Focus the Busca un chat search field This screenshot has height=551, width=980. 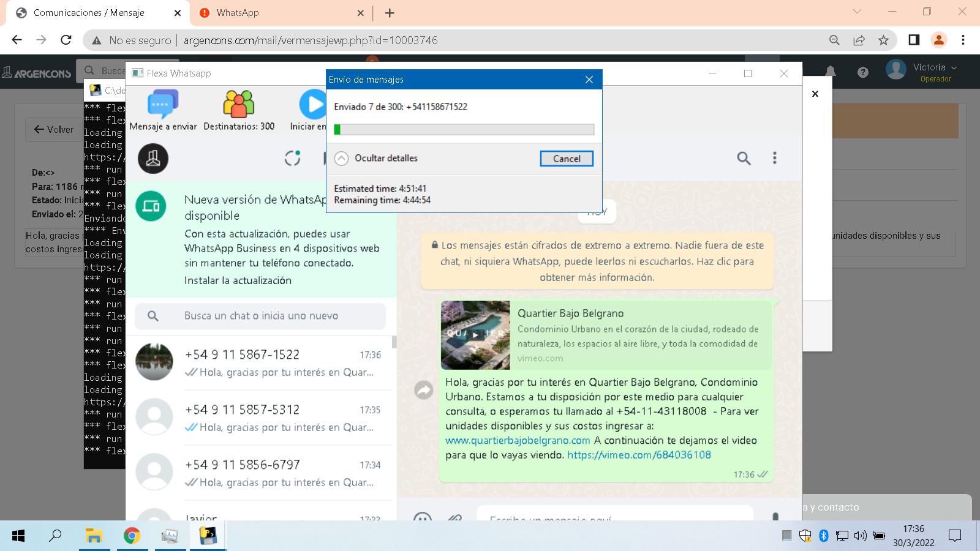(260, 316)
